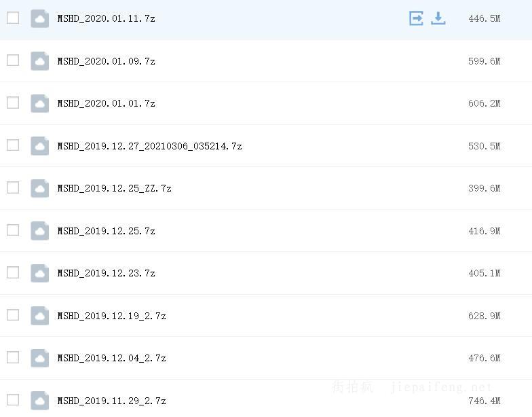Screen dimensions: 532x417
Task: Click the file icon for MSHD_2019.11.29_2.7z
Action: coord(40,400)
